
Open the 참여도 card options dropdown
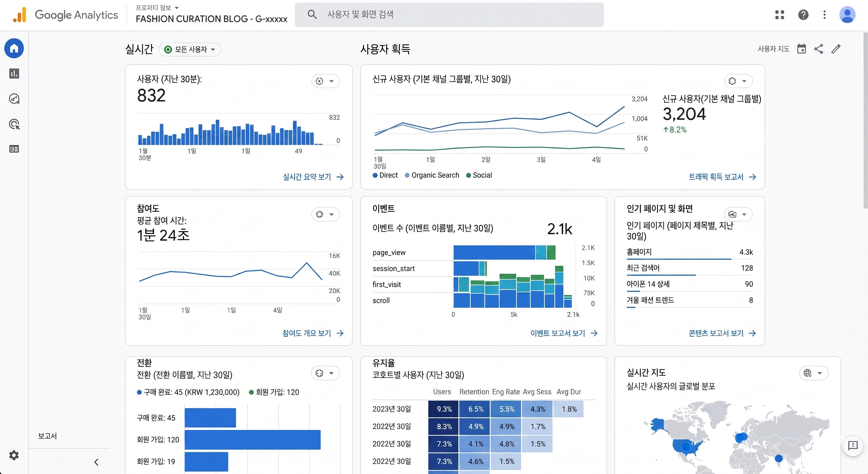tap(325, 214)
